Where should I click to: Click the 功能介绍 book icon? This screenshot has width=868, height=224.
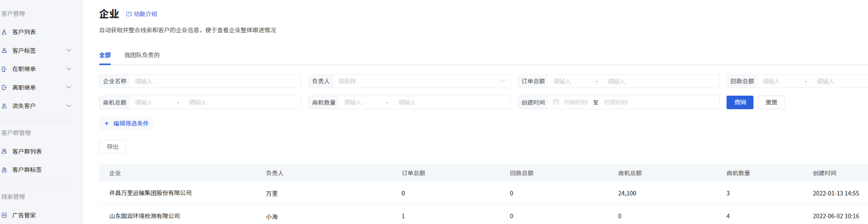coord(129,14)
